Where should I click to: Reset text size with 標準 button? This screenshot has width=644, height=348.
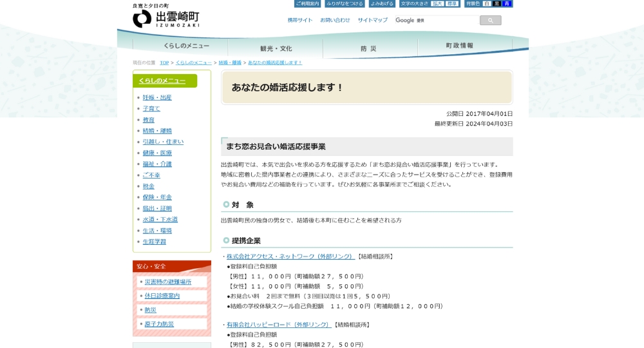[x=452, y=4]
